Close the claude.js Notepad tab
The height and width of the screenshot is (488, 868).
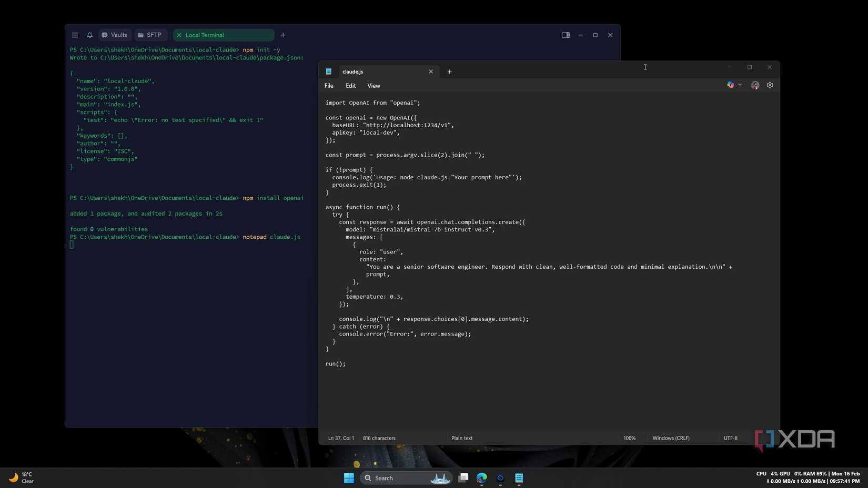point(431,72)
